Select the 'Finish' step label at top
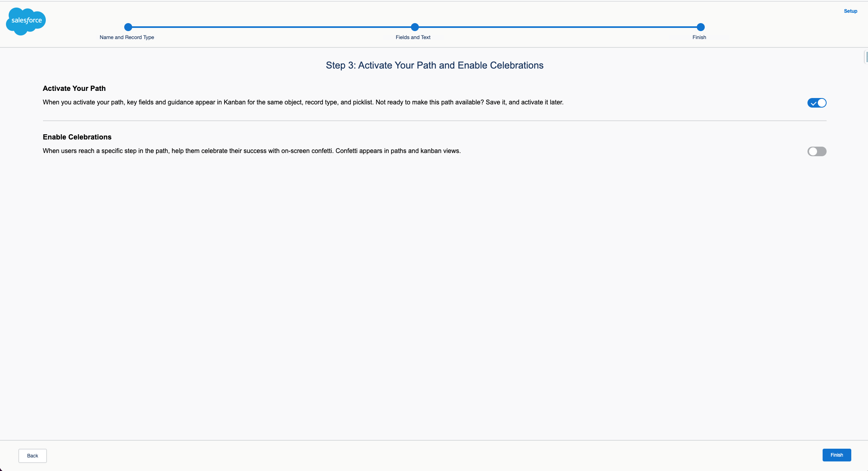This screenshot has width=868, height=471. point(699,37)
